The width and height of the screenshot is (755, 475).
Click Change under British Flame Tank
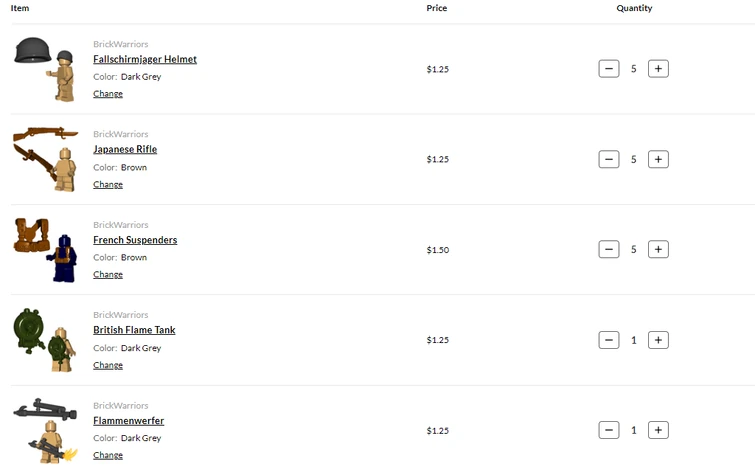click(x=108, y=365)
